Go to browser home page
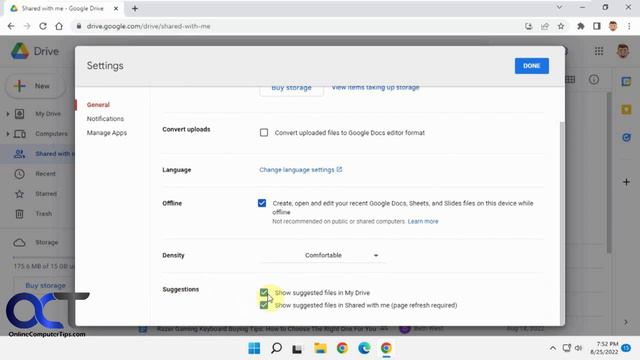Image resolution: width=640 pixels, height=360 pixels. pos(59,26)
